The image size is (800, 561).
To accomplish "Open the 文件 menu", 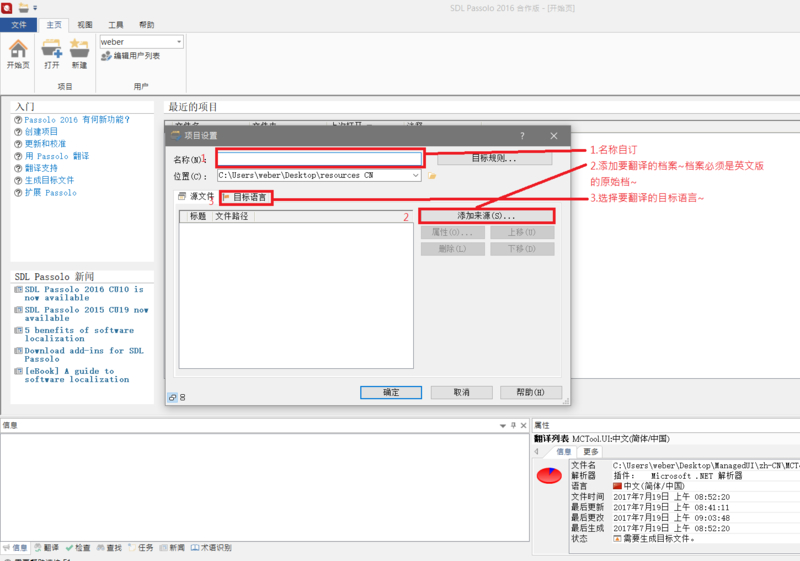I will 18,24.
